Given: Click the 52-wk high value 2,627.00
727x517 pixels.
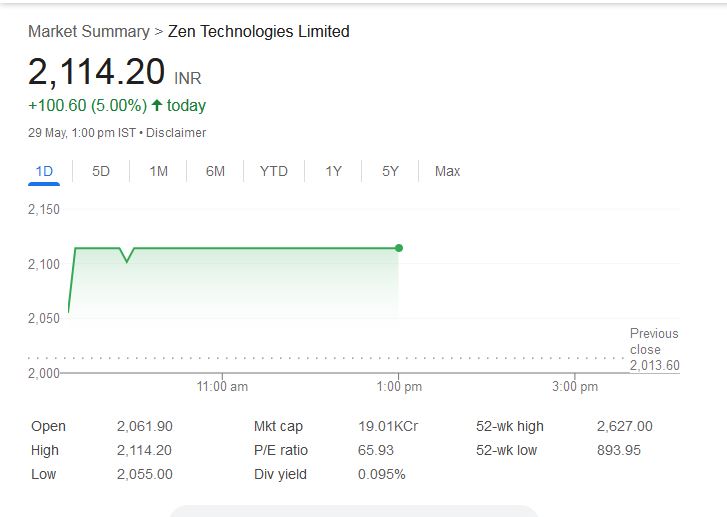Looking at the screenshot, I should (x=624, y=426).
